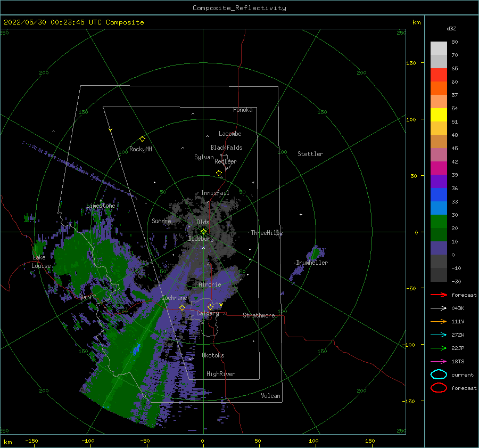Click the yellow station marker near RockyMH
Screen dimensions: 479x448
coord(142,139)
